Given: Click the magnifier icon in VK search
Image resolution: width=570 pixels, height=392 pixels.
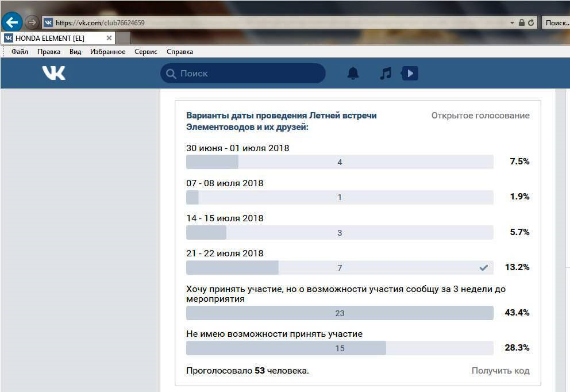Looking at the screenshot, I should click(171, 74).
